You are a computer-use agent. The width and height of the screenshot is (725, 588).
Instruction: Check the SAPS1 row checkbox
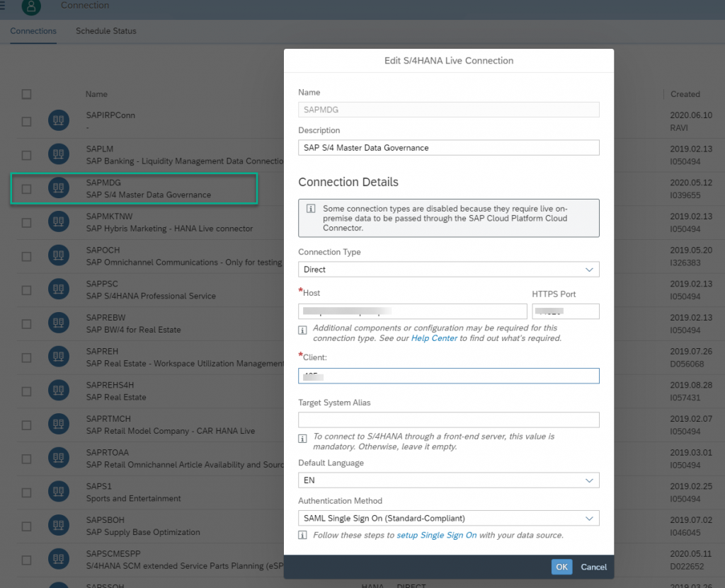tap(26, 492)
